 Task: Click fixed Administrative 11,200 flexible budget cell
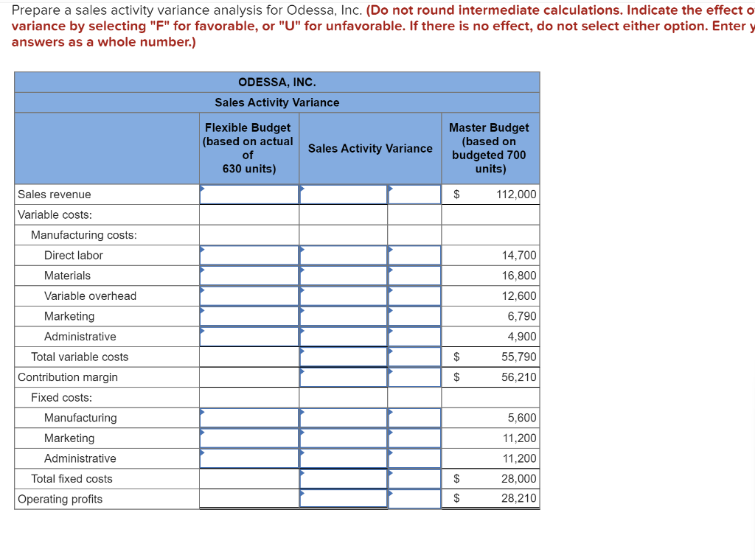click(x=249, y=458)
